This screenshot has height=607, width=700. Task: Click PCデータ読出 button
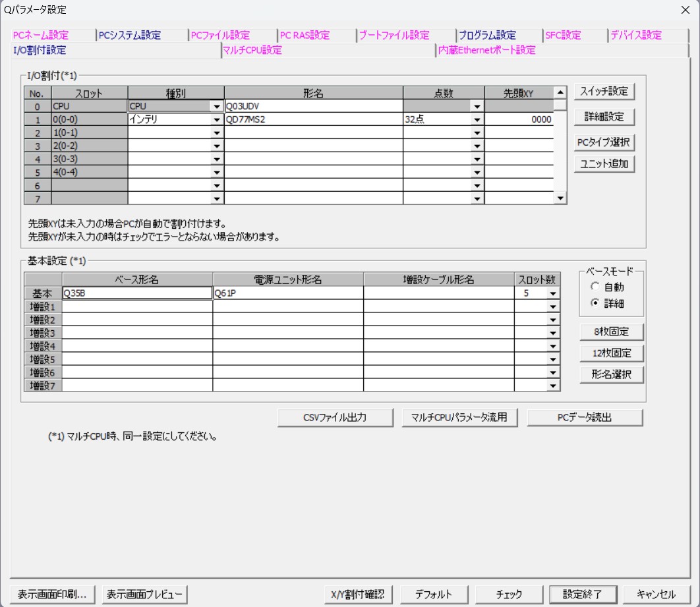pyautogui.click(x=585, y=417)
